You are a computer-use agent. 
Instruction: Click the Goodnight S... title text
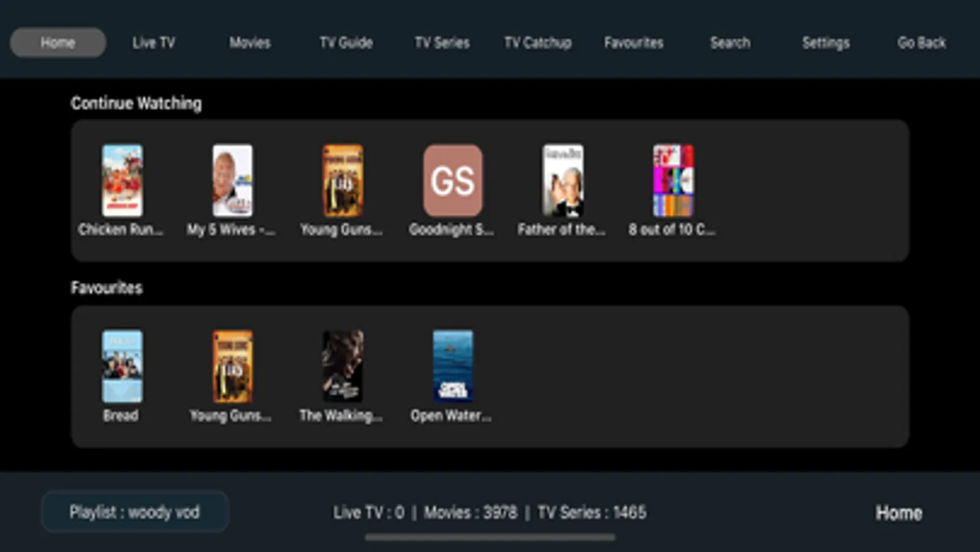[452, 229]
